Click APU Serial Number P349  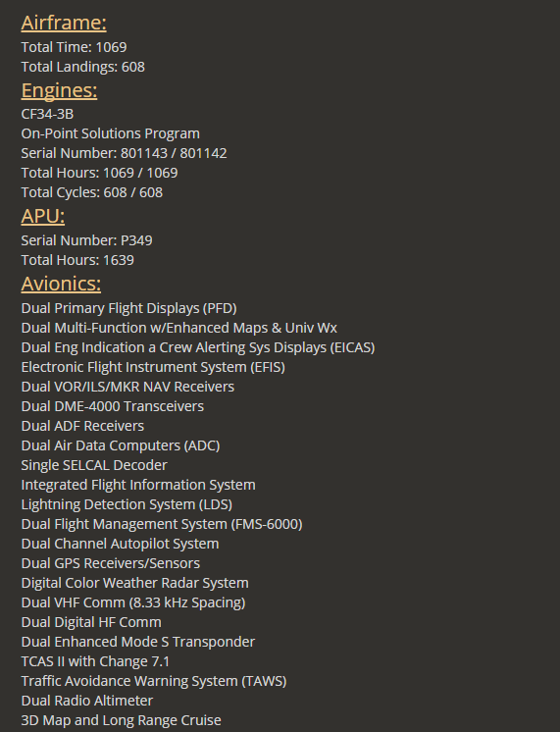[x=87, y=240]
